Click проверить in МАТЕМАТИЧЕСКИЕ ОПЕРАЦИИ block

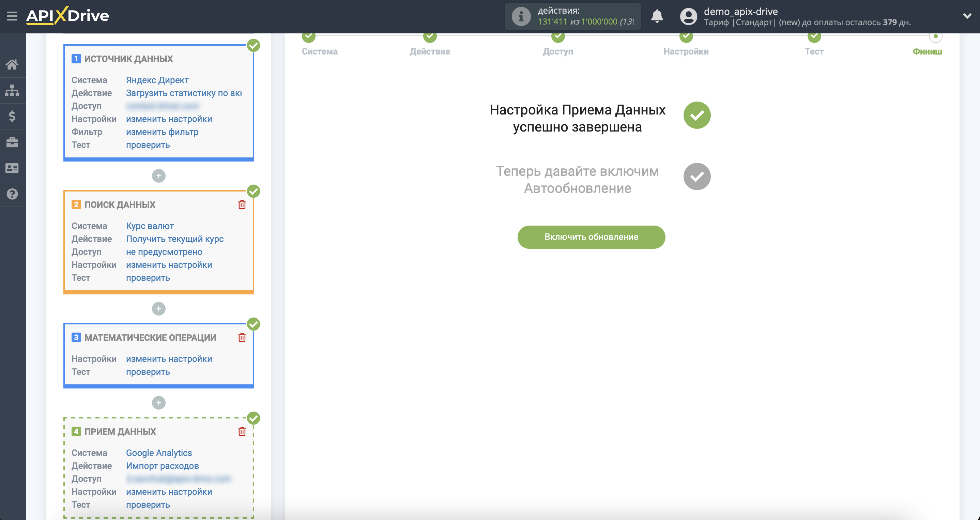pyautogui.click(x=148, y=372)
